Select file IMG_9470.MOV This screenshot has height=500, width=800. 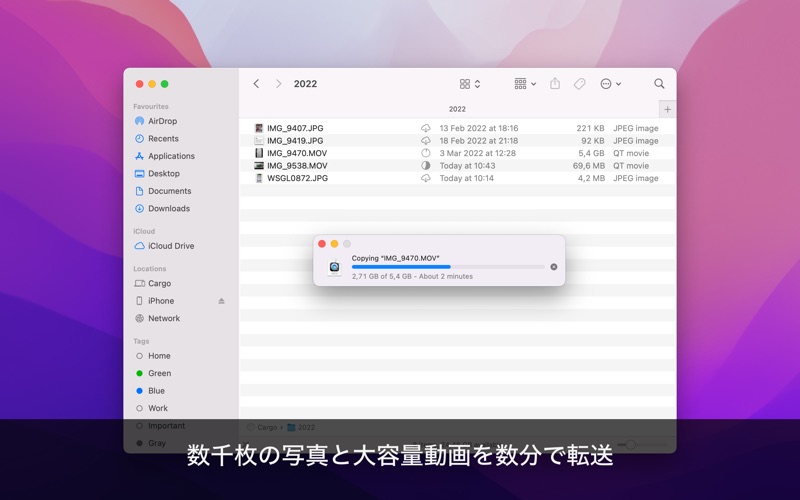coord(297,153)
